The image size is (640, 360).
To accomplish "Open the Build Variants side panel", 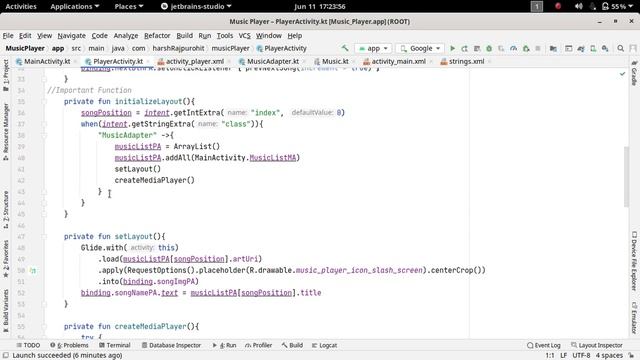I will (6, 311).
